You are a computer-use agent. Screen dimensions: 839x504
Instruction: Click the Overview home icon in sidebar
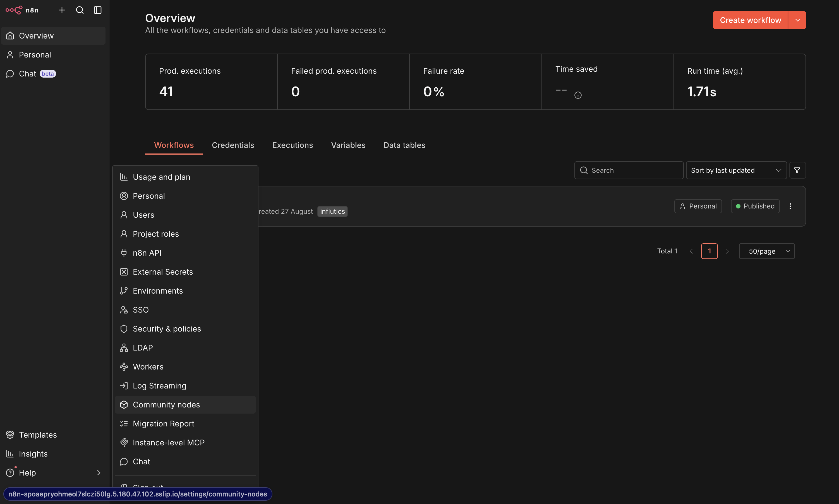click(x=10, y=36)
